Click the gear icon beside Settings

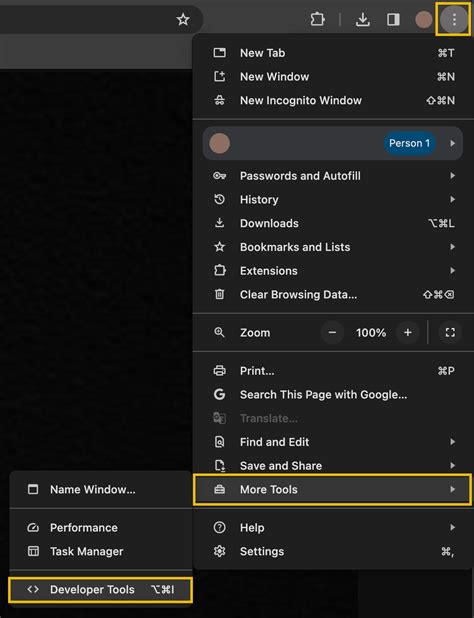coord(219,551)
